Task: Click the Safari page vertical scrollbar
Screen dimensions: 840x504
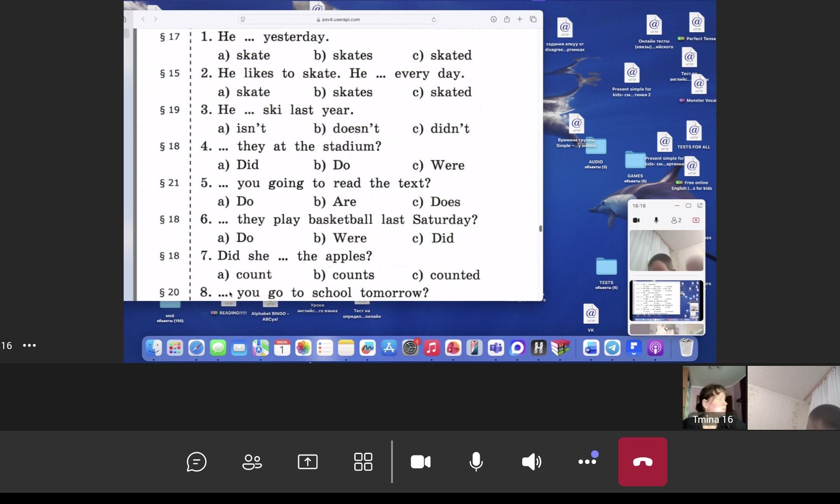Action: [x=540, y=228]
